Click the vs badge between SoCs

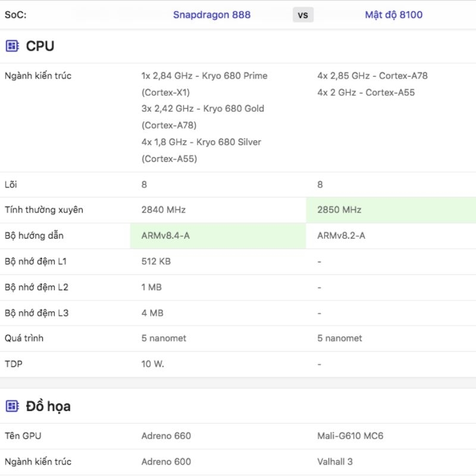(x=303, y=15)
